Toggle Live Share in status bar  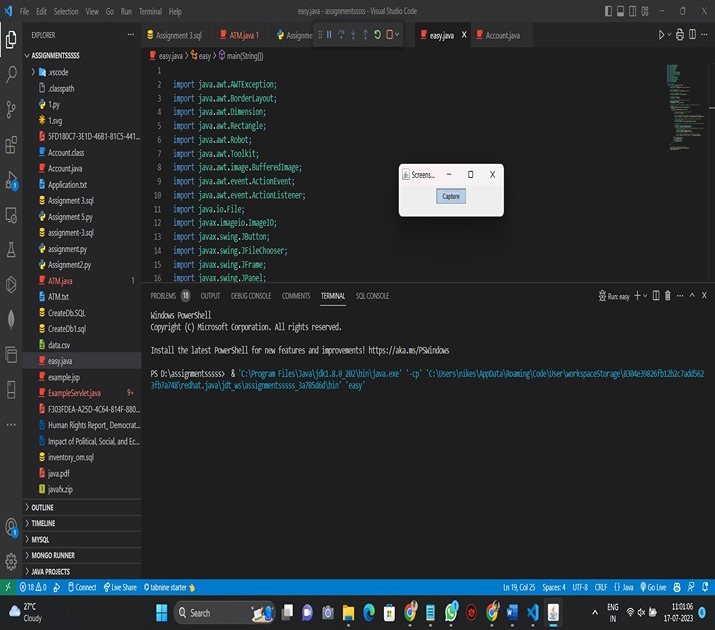(120, 587)
